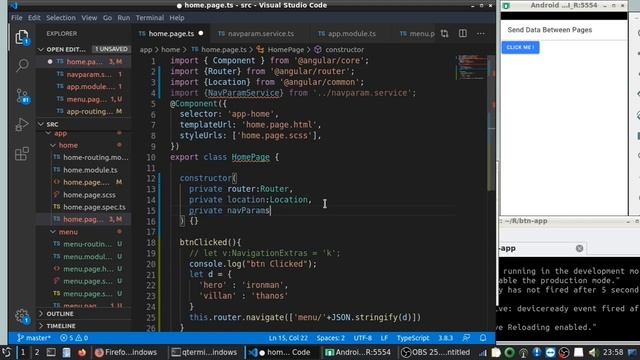Open home.module.ts in the explorer

pos(90,170)
